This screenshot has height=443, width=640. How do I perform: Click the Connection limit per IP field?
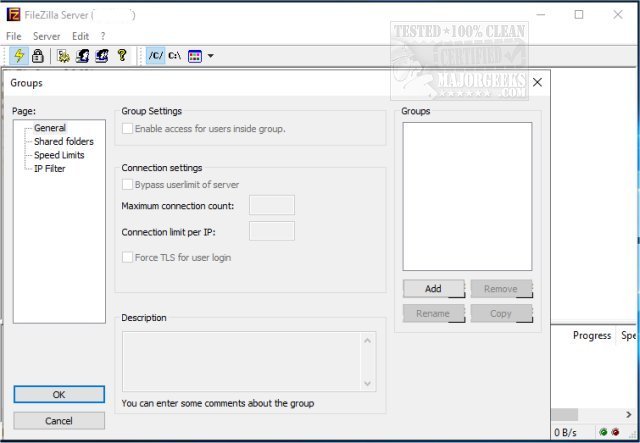click(272, 231)
